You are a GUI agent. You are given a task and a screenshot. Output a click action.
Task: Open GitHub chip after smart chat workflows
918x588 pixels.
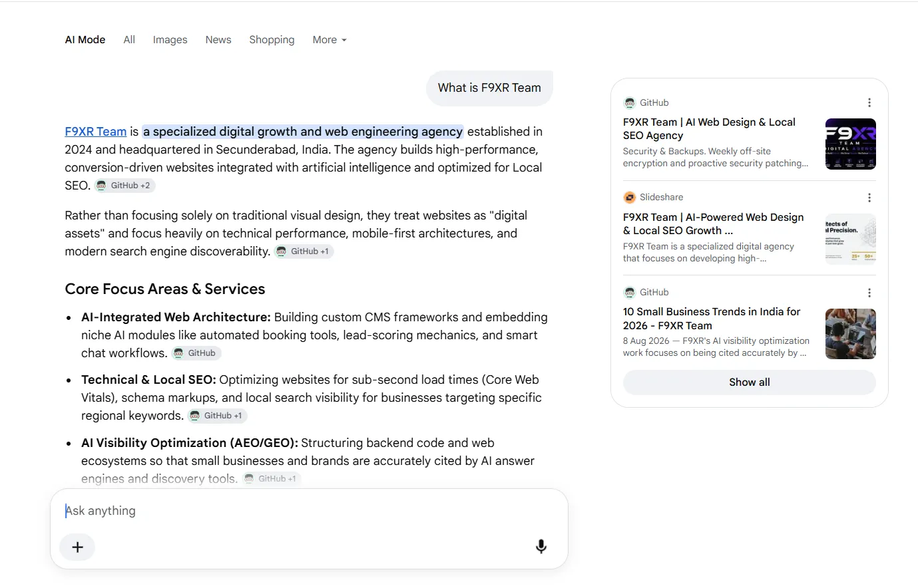tap(196, 353)
